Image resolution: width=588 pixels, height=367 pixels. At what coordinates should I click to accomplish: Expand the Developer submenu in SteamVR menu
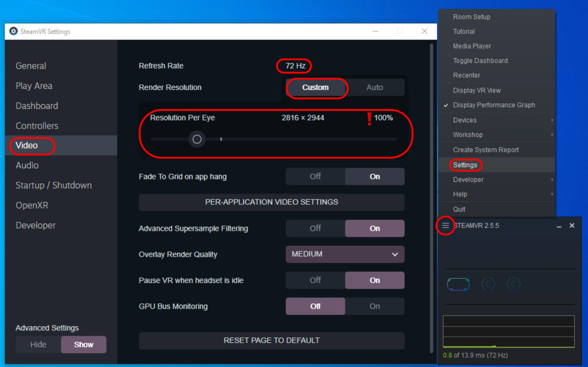[497, 179]
